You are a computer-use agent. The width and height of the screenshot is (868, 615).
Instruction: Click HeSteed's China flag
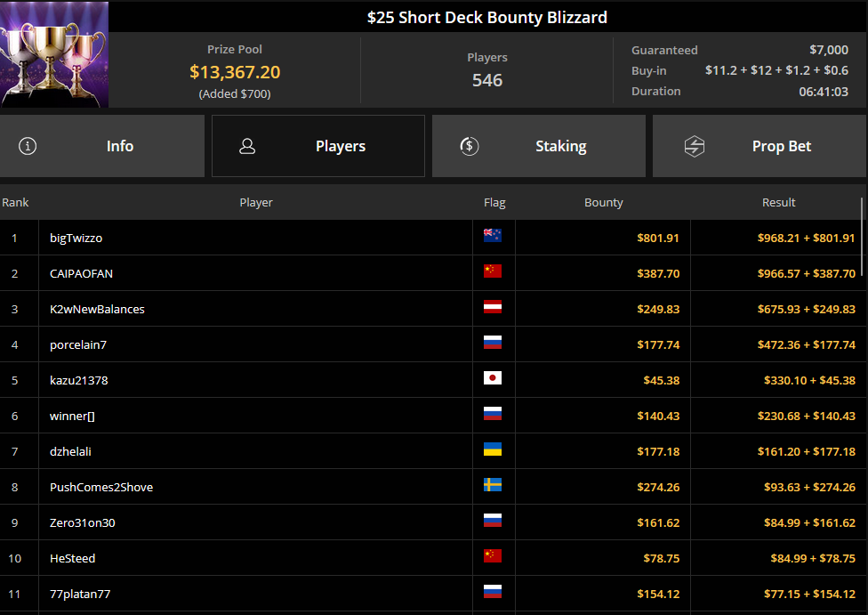[492, 555]
